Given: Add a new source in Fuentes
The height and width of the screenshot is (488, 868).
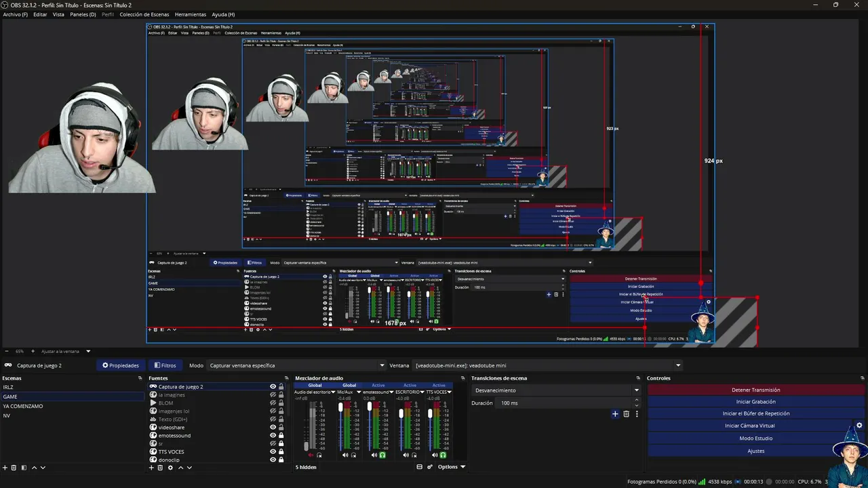Looking at the screenshot, I should [x=151, y=468].
